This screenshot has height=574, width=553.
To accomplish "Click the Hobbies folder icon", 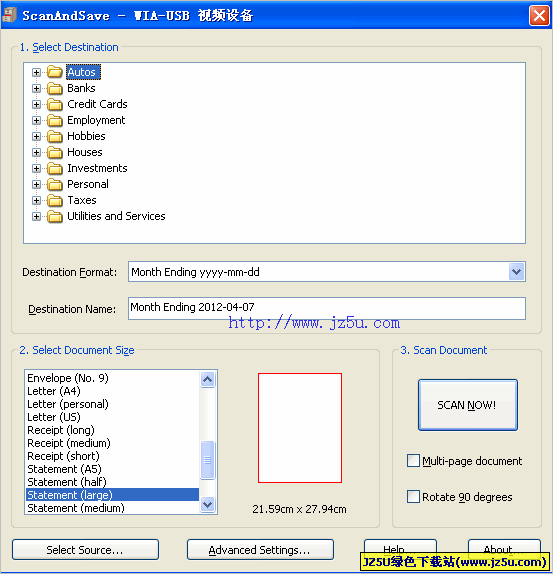I will coord(55,136).
